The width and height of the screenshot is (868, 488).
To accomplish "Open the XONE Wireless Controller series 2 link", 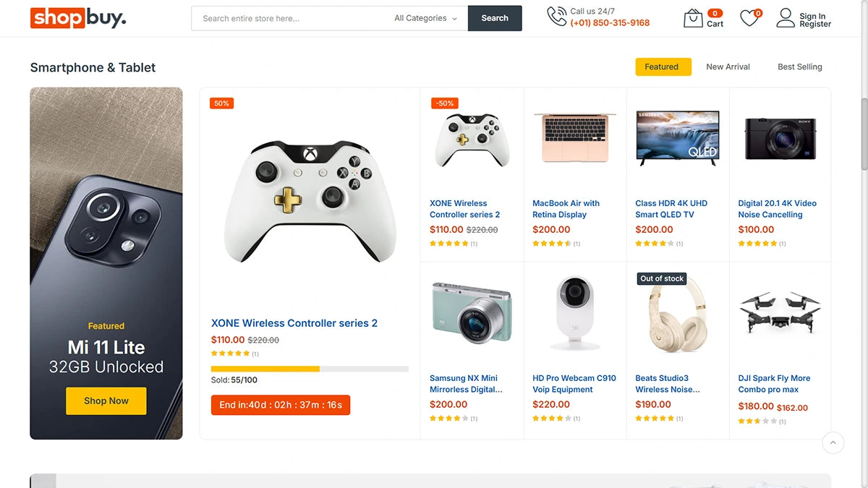I will coord(294,323).
